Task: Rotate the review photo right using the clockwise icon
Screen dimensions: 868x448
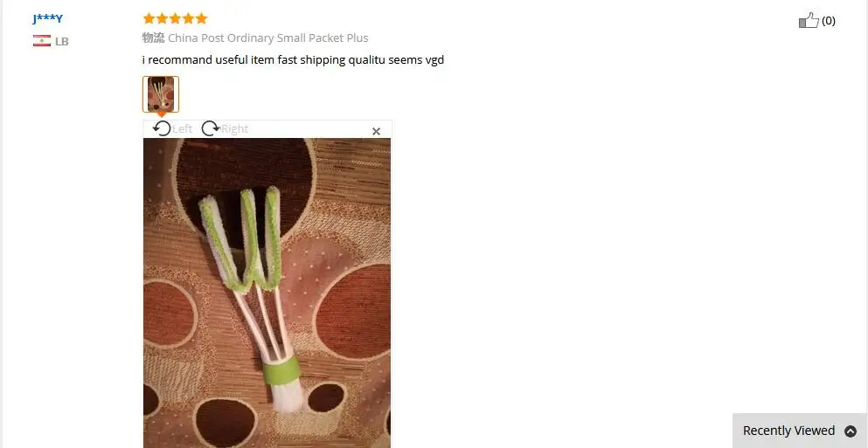Action: pos(211,129)
